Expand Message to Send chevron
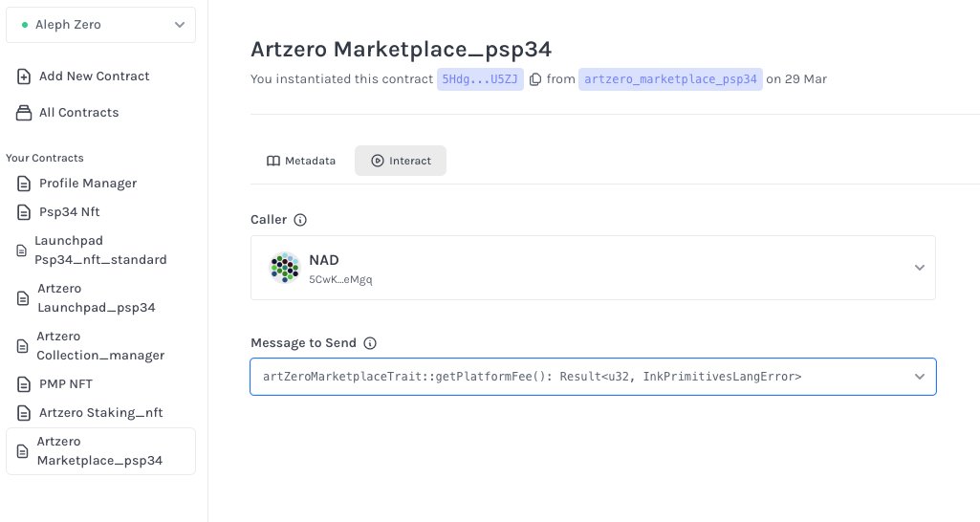 (920, 377)
